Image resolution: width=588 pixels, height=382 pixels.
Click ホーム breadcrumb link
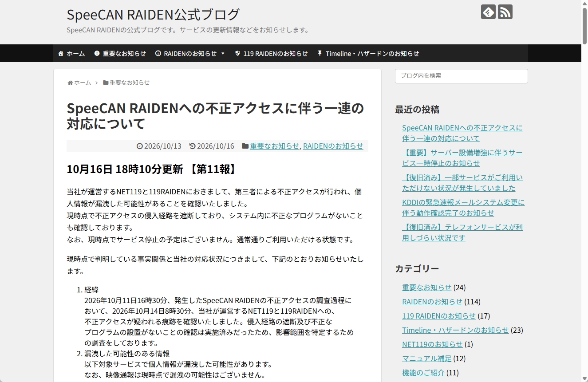pos(83,83)
